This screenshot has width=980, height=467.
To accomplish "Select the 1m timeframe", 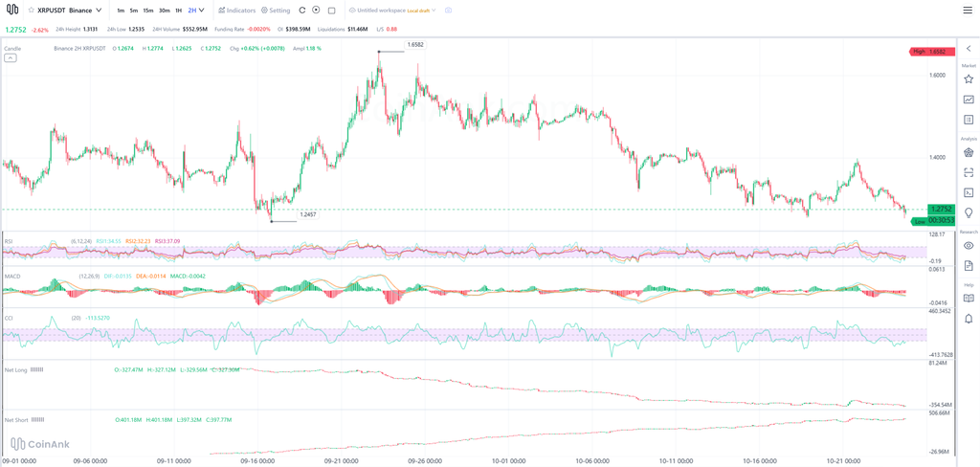I will 120,10.
